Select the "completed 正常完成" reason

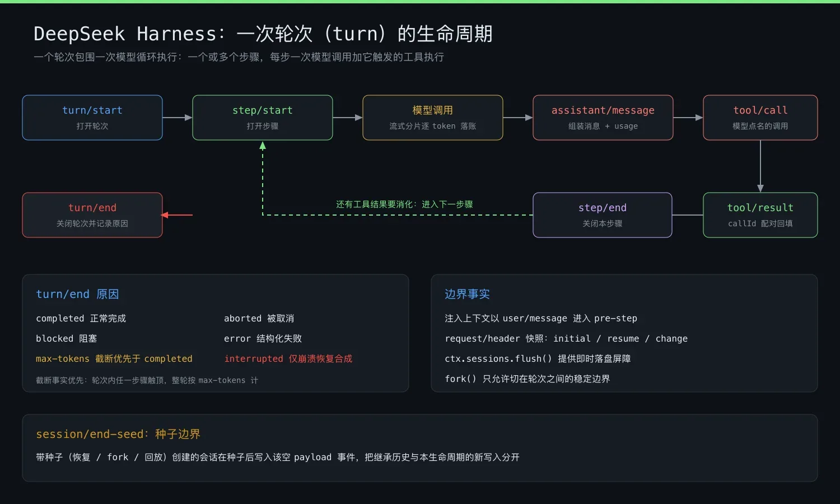click(81, 318)
